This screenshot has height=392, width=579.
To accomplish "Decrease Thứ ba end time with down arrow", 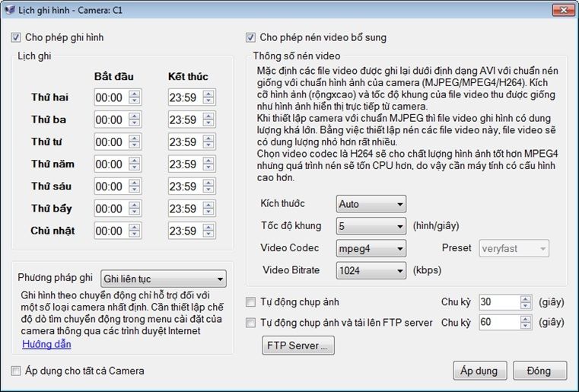I will (208, 123).
